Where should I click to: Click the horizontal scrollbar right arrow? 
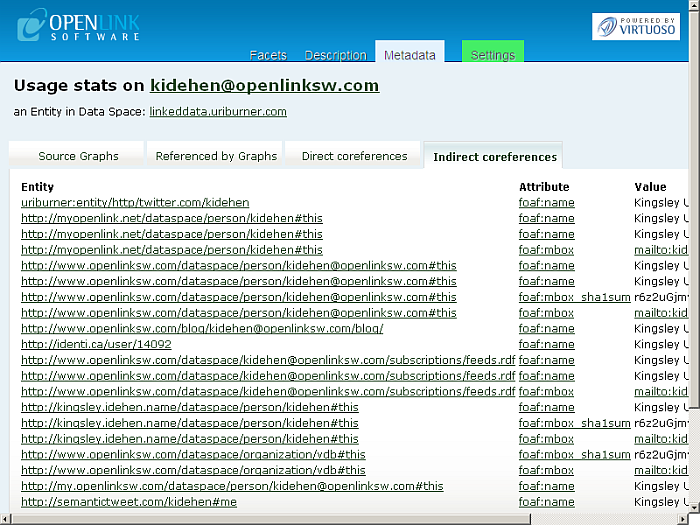pyautogui.click(x=683, y=518)
